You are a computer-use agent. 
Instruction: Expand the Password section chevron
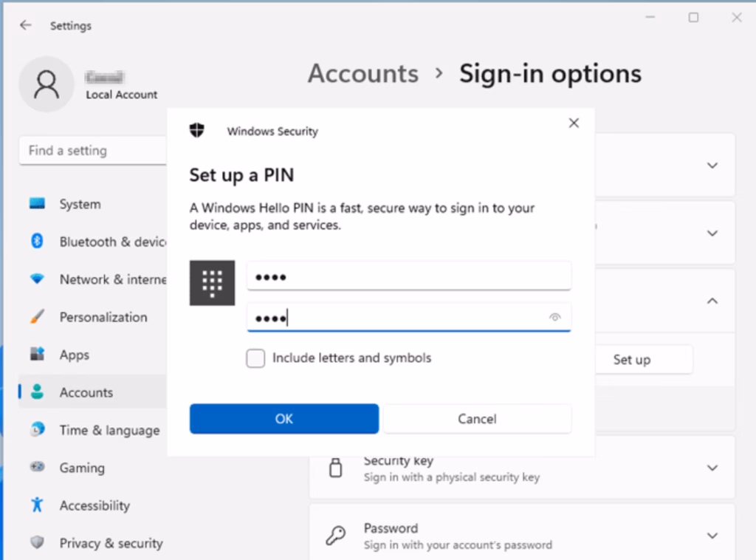point(712,536)
